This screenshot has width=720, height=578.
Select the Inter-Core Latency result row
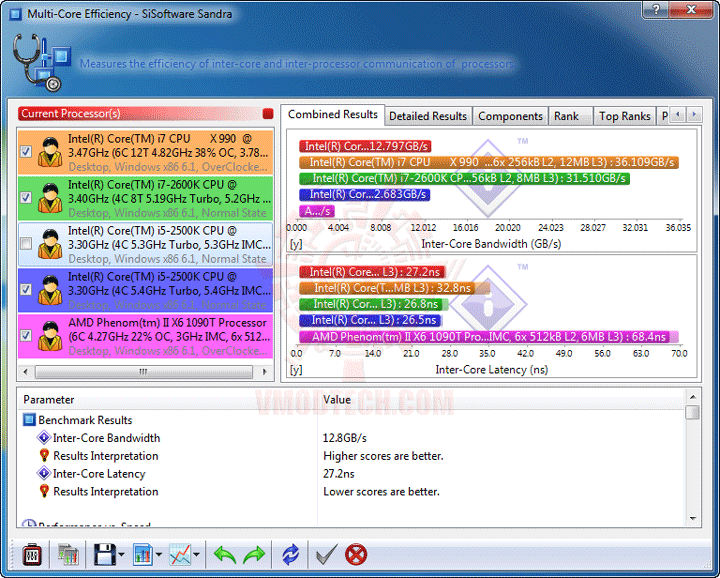[x=351, y=473]
